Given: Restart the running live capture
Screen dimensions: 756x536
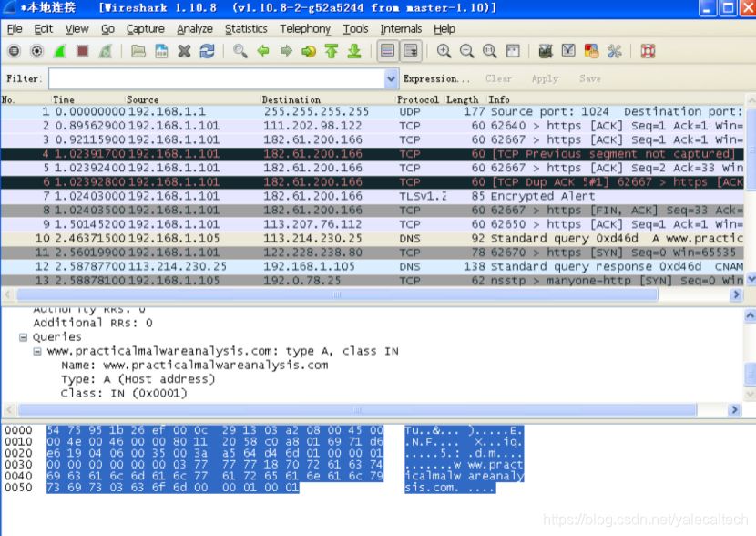Looking at the screenshot, I should coord(106,51).
